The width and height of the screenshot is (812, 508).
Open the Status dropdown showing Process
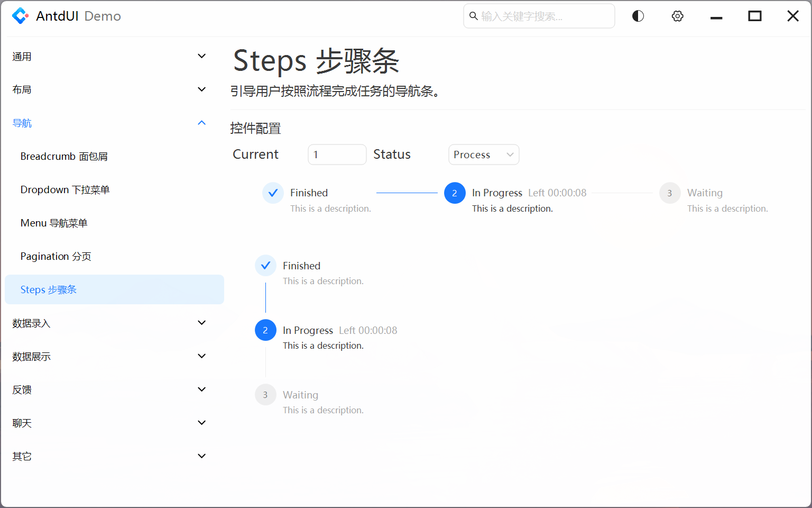click(x=483, y=154)
